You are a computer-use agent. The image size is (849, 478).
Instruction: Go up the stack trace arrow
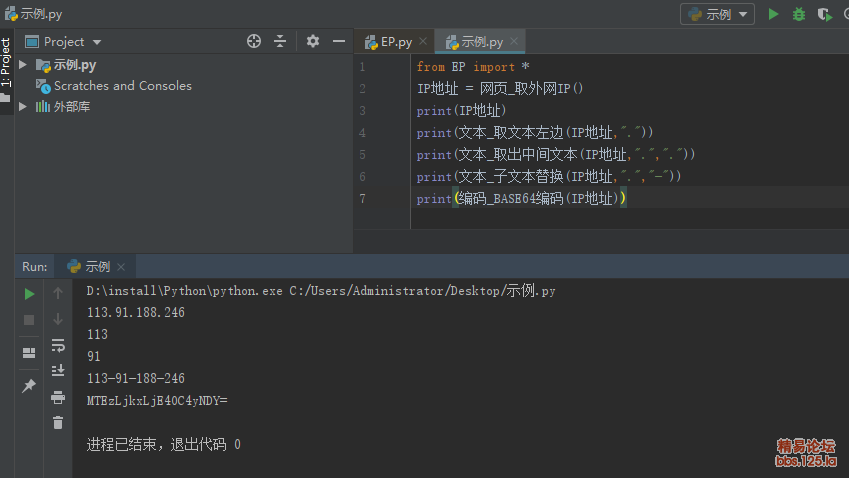tap(58, 293)
